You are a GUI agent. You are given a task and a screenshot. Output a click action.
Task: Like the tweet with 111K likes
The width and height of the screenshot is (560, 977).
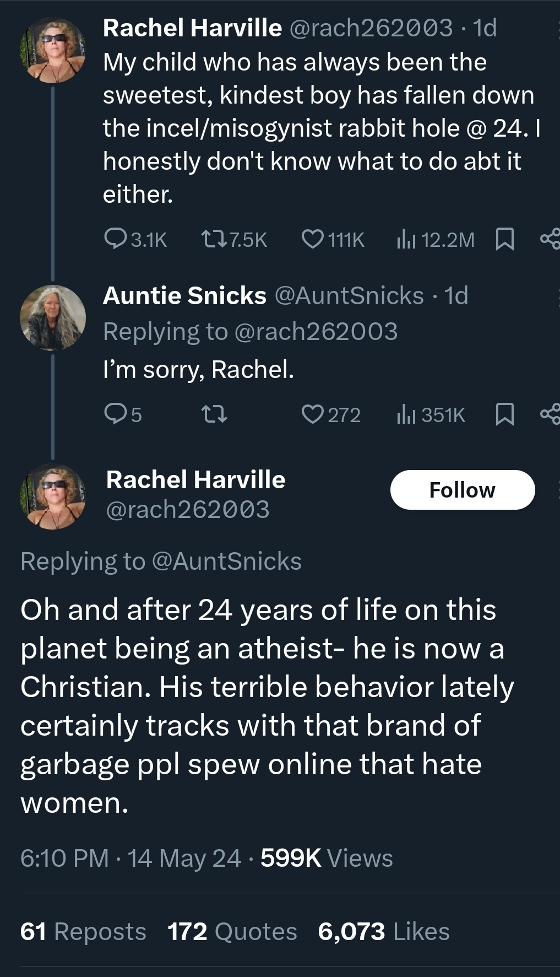pos(313,239)
